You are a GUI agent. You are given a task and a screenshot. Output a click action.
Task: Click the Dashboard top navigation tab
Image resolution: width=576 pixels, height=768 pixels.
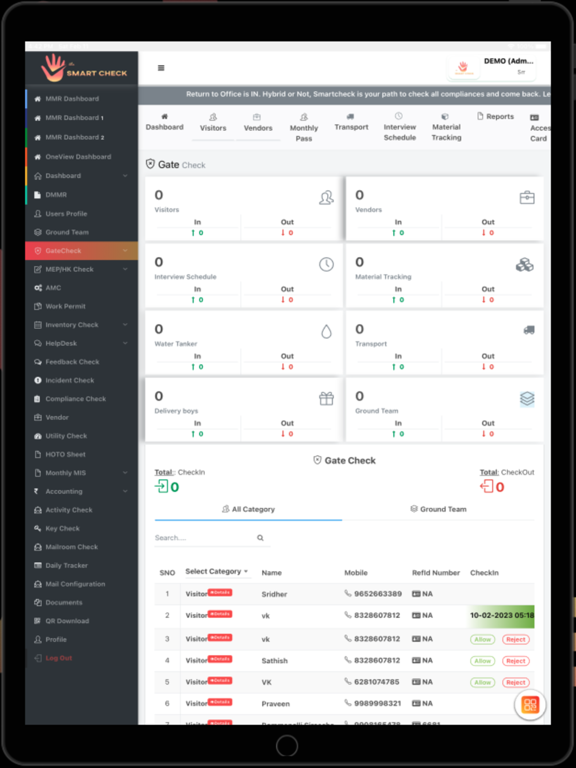tap(165, 122)
